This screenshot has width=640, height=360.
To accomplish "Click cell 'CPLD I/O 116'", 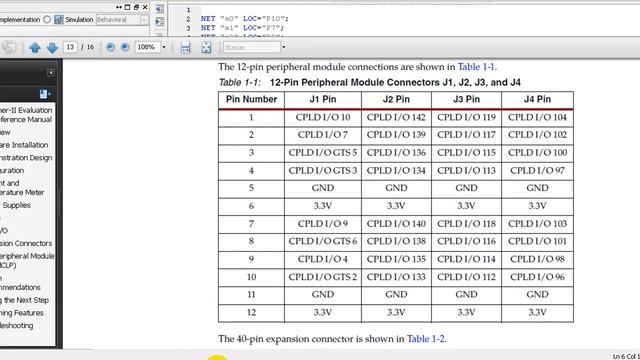I will coord(466,241).
